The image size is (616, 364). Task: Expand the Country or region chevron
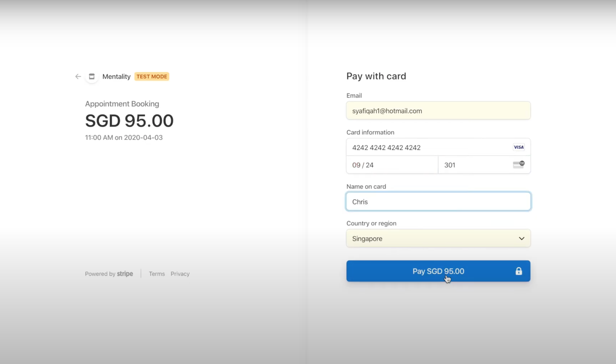coord(522,238)
